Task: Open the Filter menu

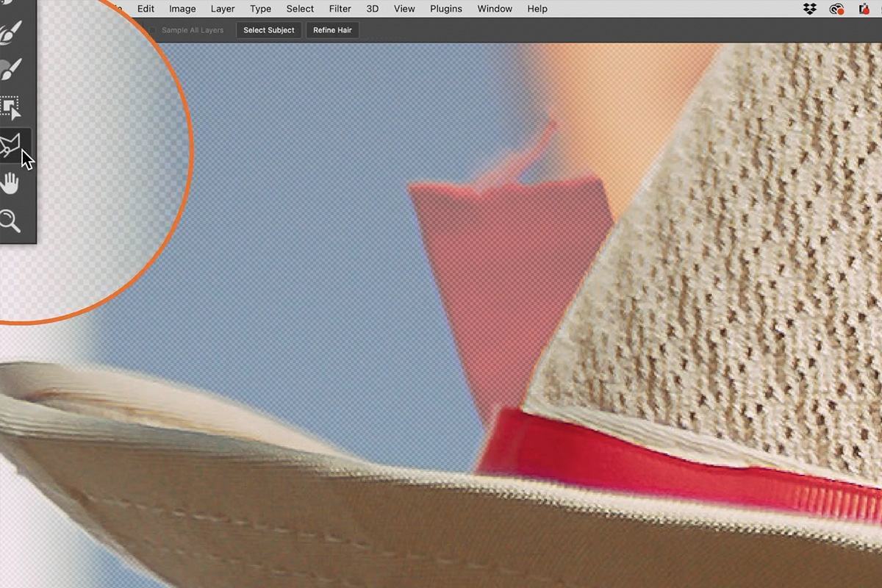Action: (340, 9)
